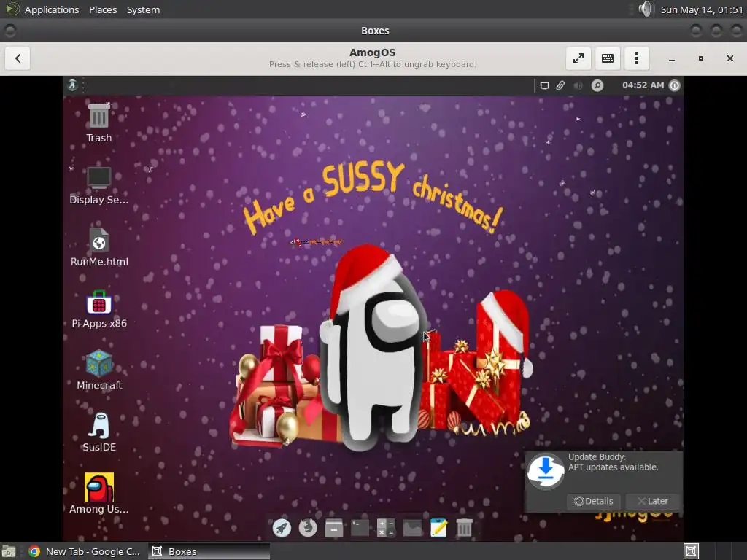Click paperclip clipboard tray icon
747x560 pixels.
(561, 85)
